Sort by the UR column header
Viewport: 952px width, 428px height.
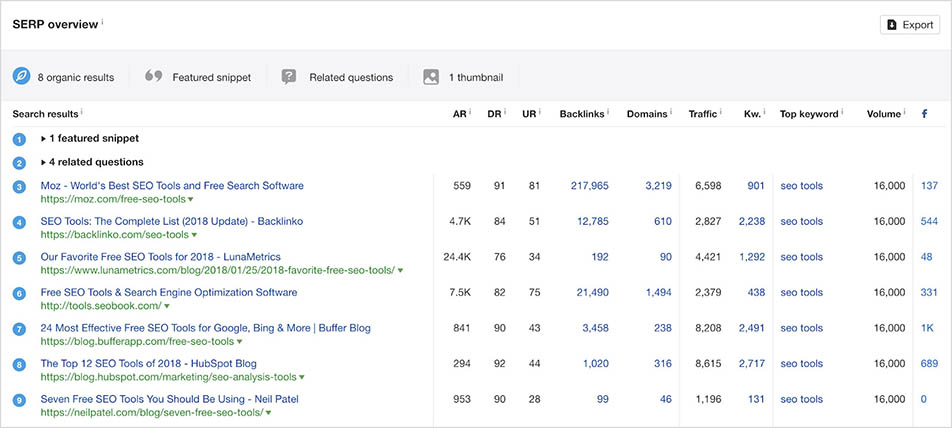[529, 114]
